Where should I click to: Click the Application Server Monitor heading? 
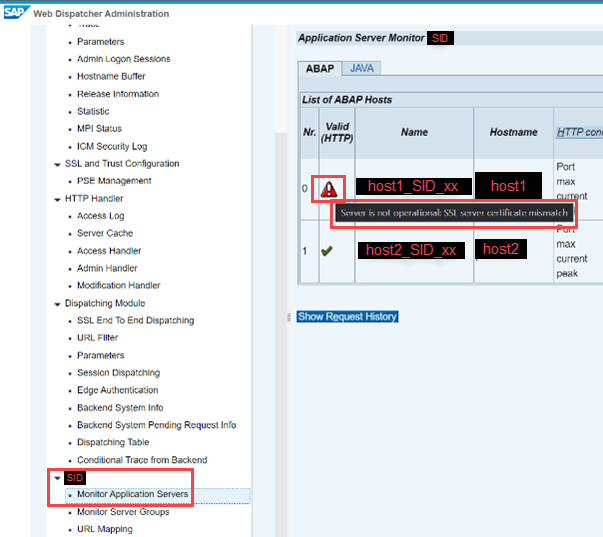(361, 38)
